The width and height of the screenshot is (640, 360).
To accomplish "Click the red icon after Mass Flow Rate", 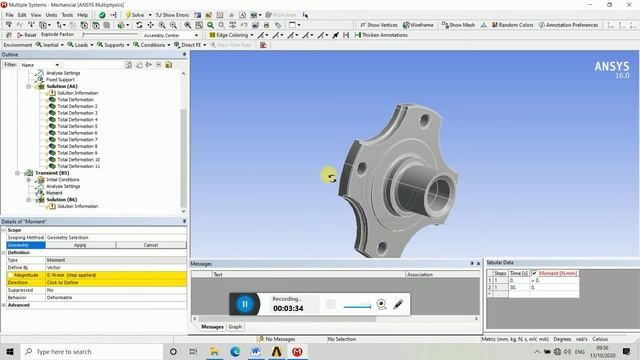I will coord(263,45).
